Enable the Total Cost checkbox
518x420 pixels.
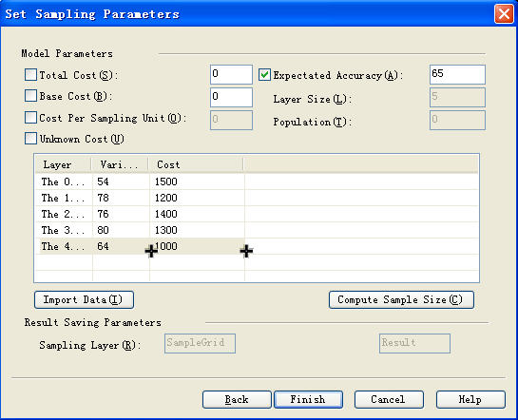(x=30, y=75)
